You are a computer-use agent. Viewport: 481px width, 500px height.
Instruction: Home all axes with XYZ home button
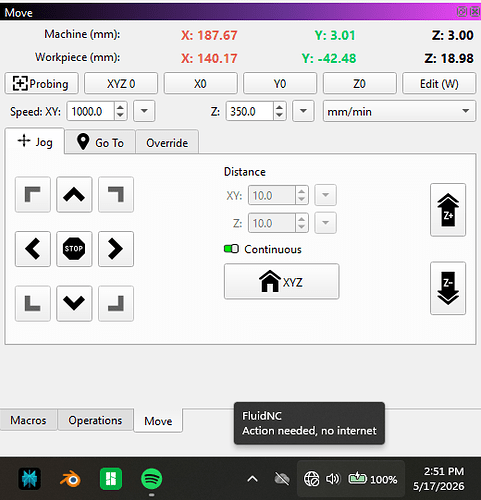pyautogui.click(x=281, y=281)
